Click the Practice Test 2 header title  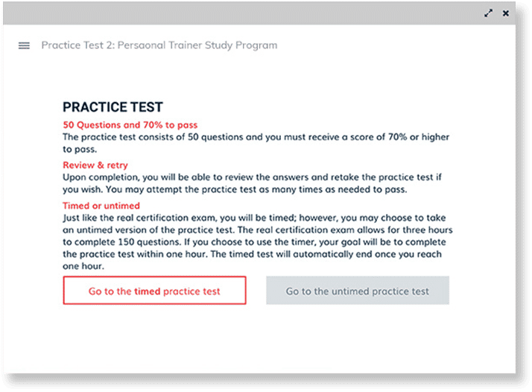pyautogui.click(x=159, y=45)
